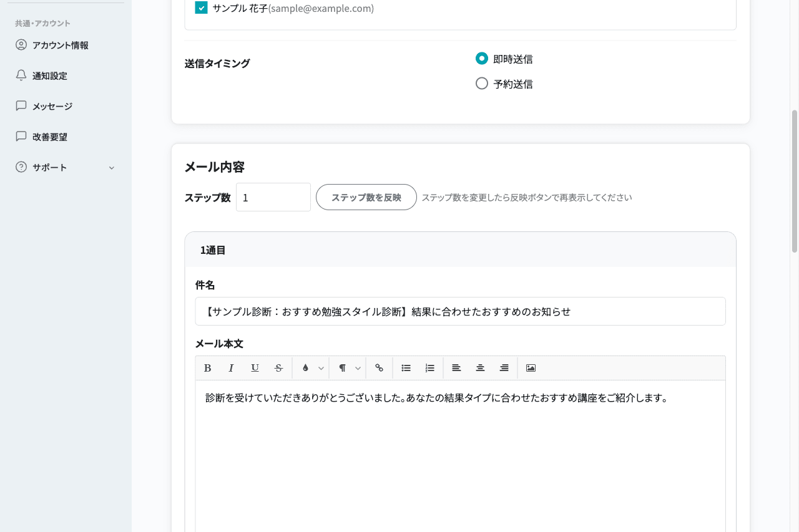Click the アカウント情報 user icon
The image size is (799, 532).
tap(21, 45)
